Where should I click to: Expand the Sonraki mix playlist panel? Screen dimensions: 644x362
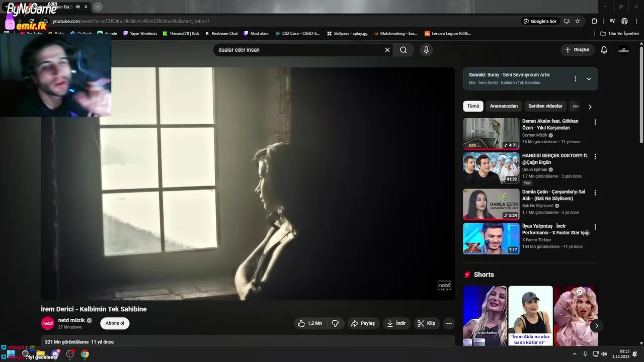(589, 79)
